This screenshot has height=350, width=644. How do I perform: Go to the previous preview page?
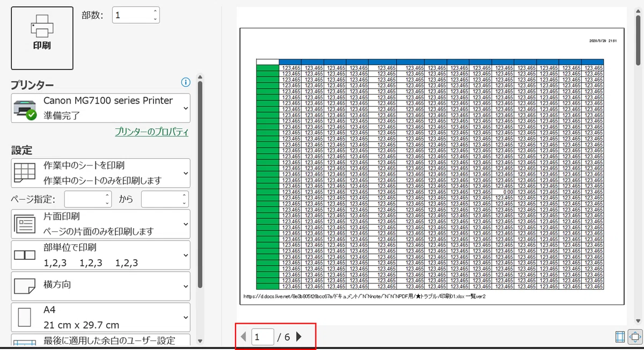[244, 337]
